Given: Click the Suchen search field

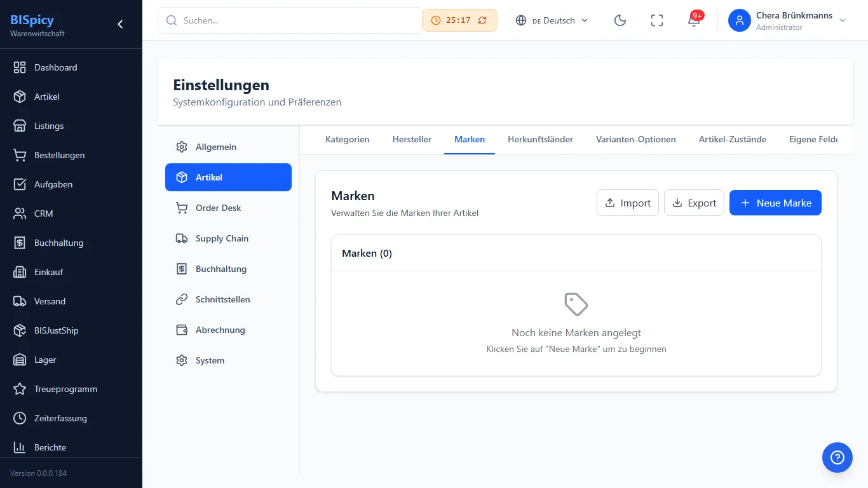Looking at the screenshot, I should [x=290, y=20].
